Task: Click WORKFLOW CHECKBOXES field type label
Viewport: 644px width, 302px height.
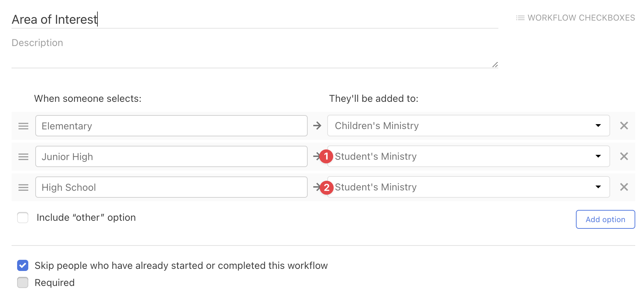Action: 581,18
